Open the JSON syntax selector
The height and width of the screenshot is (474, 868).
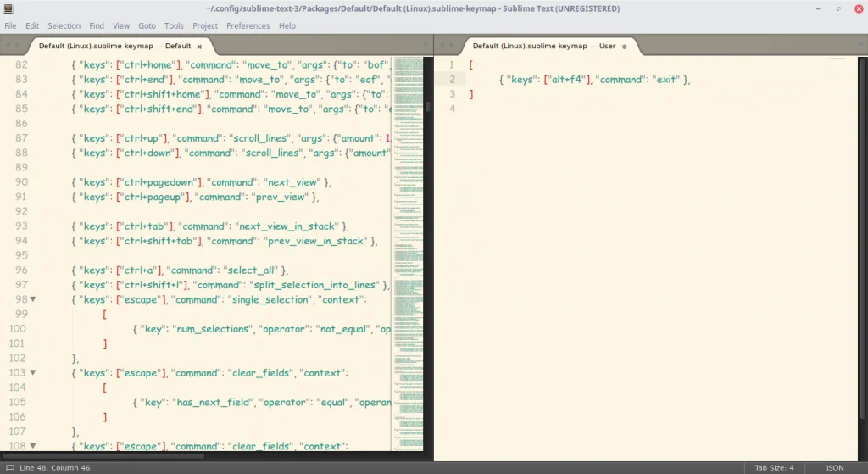click(834, 468)
